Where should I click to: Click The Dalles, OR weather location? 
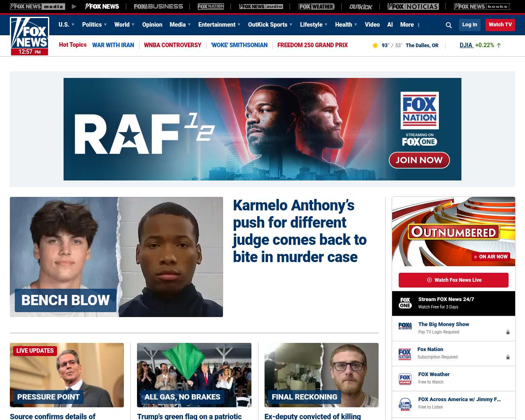click(x=422, y=46)
